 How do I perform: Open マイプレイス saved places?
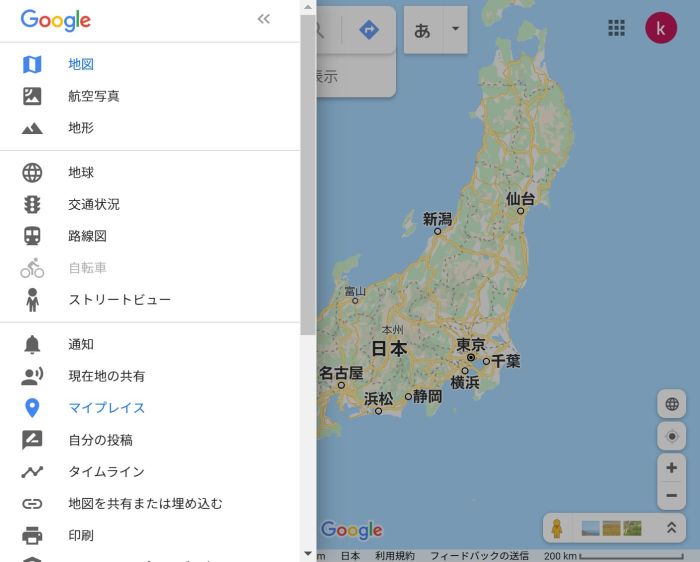tap(106, 408)
